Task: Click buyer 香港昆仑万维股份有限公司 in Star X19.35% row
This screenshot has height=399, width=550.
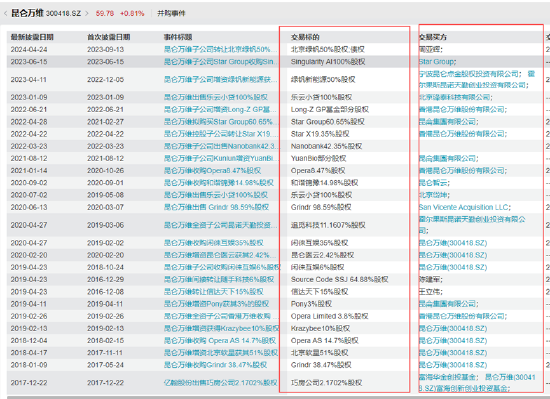Action: pyautogui.click(x=463, y=134)
